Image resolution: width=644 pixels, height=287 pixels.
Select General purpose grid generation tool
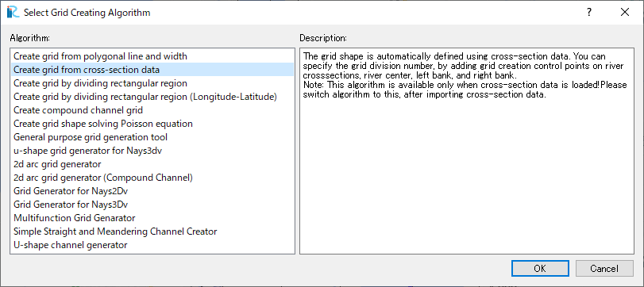tap(152, 137)
